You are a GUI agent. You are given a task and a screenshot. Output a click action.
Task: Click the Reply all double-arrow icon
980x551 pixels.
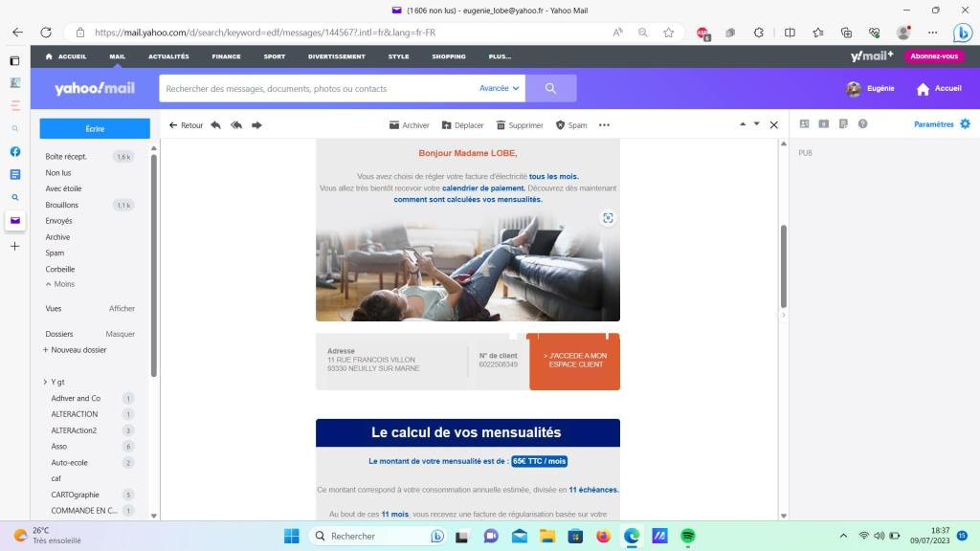tap(235, 124)
